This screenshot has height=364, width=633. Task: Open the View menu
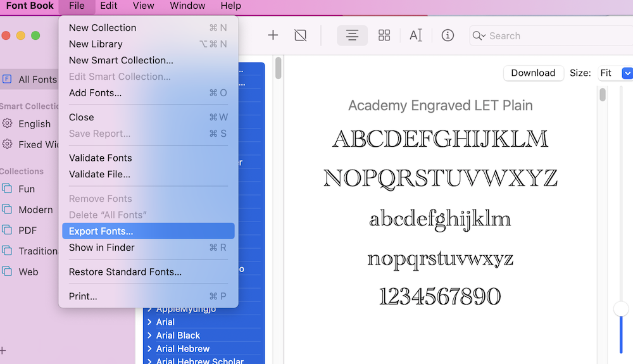click(143, 6)
